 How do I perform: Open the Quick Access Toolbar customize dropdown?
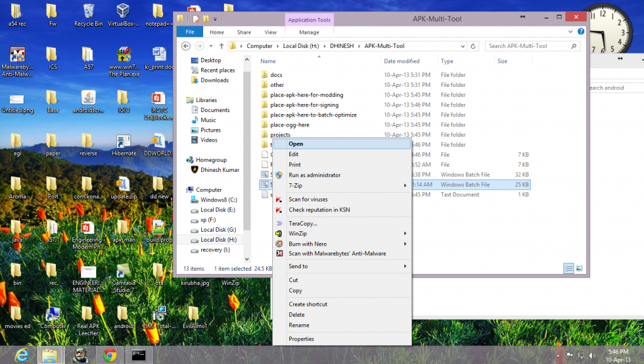[x=215, y=19]
